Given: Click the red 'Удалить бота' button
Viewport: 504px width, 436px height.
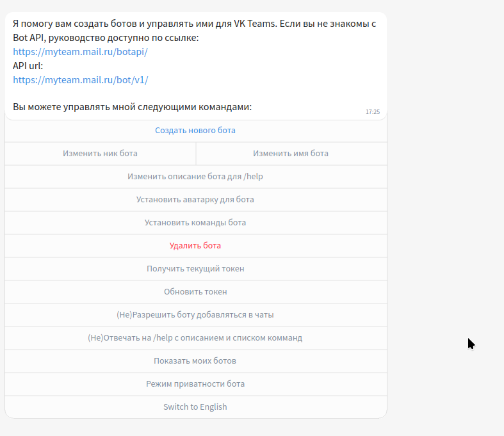Looking at the screenshot, I should [x=195, y=246].
